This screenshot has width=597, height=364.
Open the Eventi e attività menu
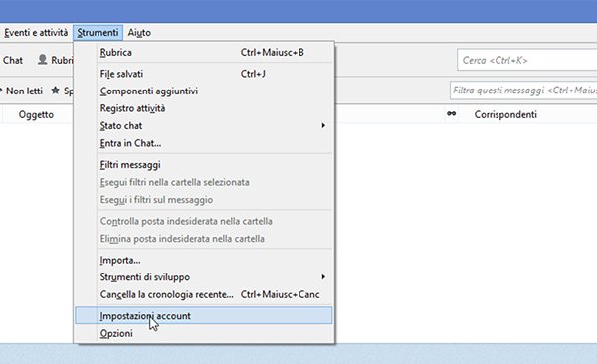click(x=36, y=33)
